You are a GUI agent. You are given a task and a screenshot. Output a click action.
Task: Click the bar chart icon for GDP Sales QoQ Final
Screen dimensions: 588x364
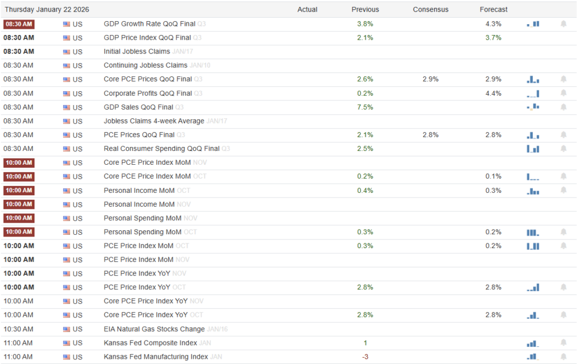coord(533,107)
